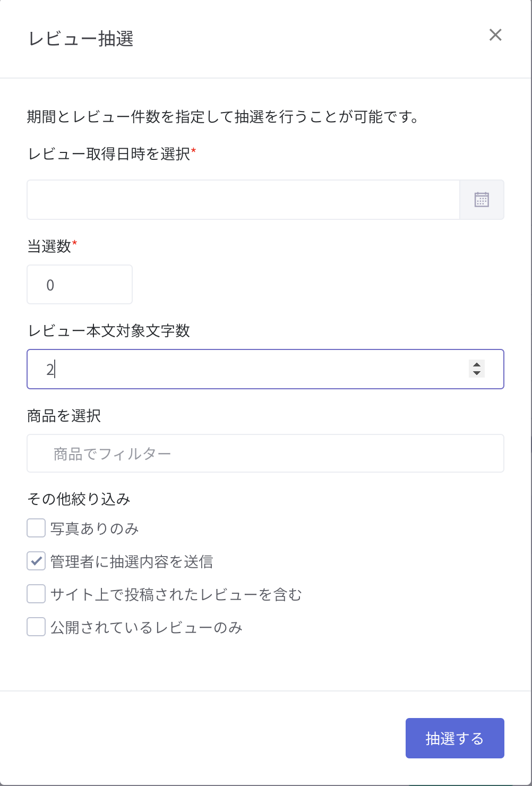
Task: Click the 公開されているレビューのみ label text
Action: (x=147, y=628)
